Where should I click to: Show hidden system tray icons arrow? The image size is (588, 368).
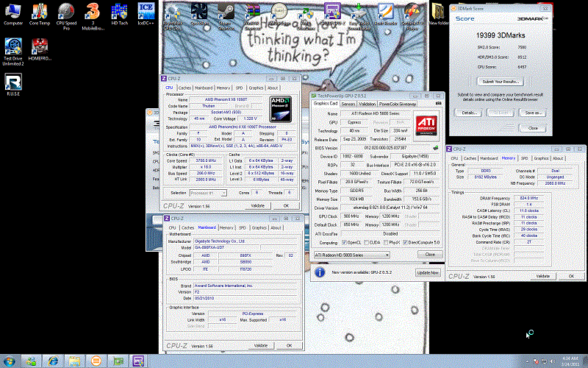(527, 361)
